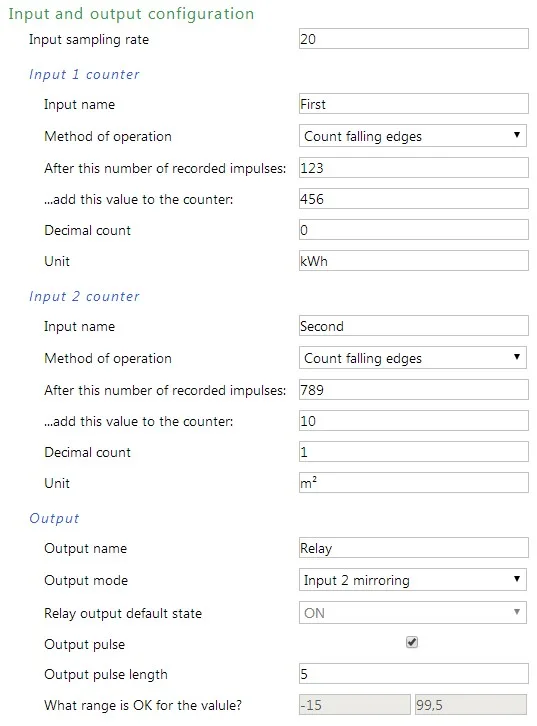Click the Input sampling rate field

413,38
